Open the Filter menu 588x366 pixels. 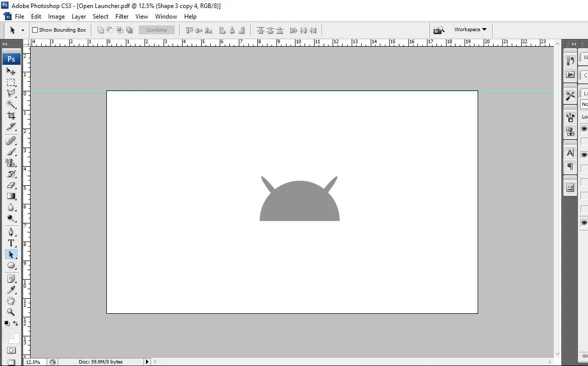122,17
